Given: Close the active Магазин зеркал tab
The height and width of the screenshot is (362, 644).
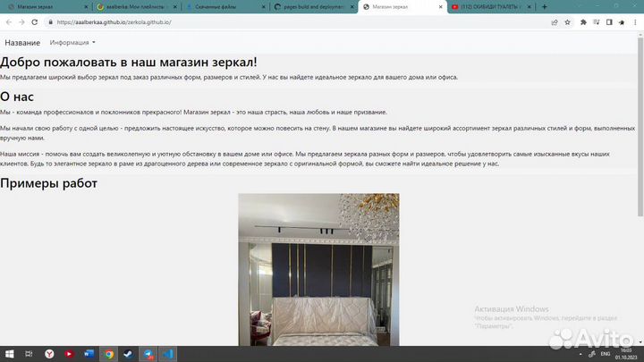Looking at the screenshot, I should coord(440,7).
